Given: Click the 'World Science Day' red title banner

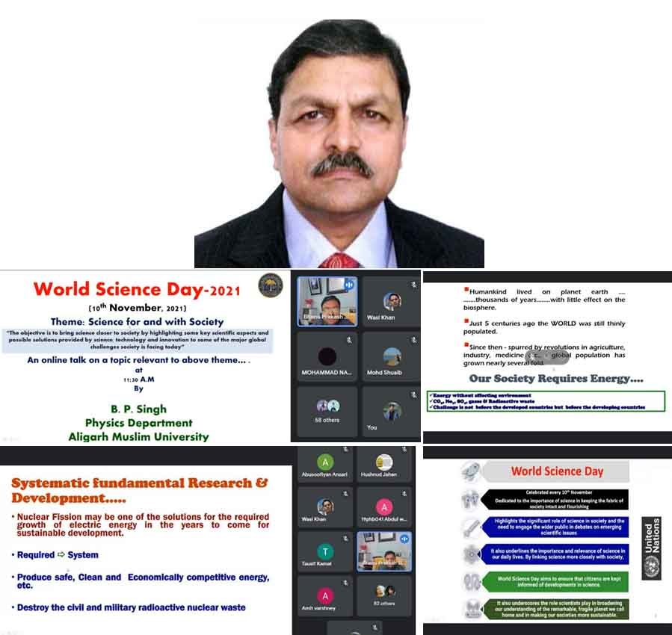Looking at the screenshot, I should pos(557,471).
